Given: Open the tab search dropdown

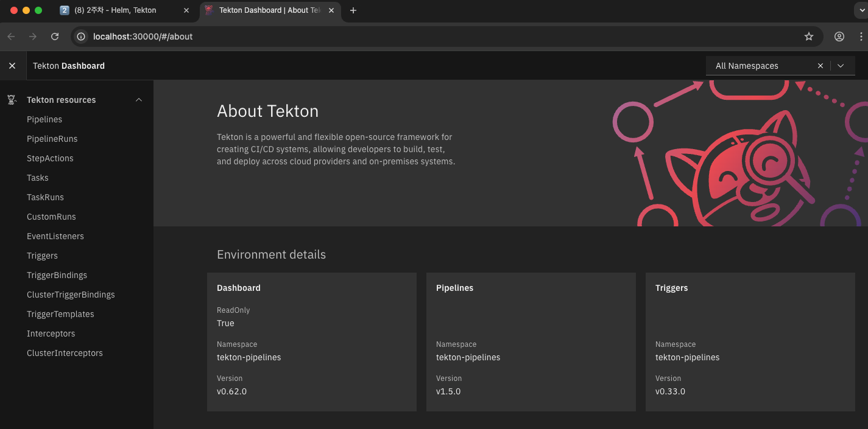Looking at the screenshot, I should click(860, 10).
